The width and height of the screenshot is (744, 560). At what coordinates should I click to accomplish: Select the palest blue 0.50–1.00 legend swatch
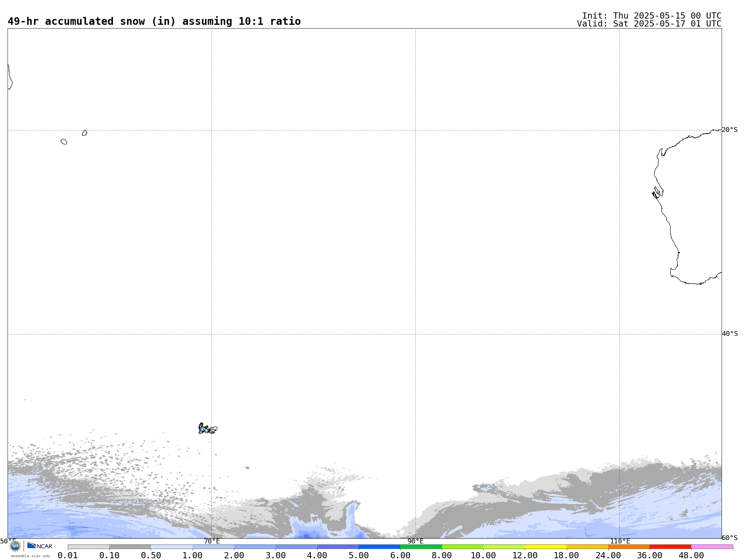(x=172, y=547)
